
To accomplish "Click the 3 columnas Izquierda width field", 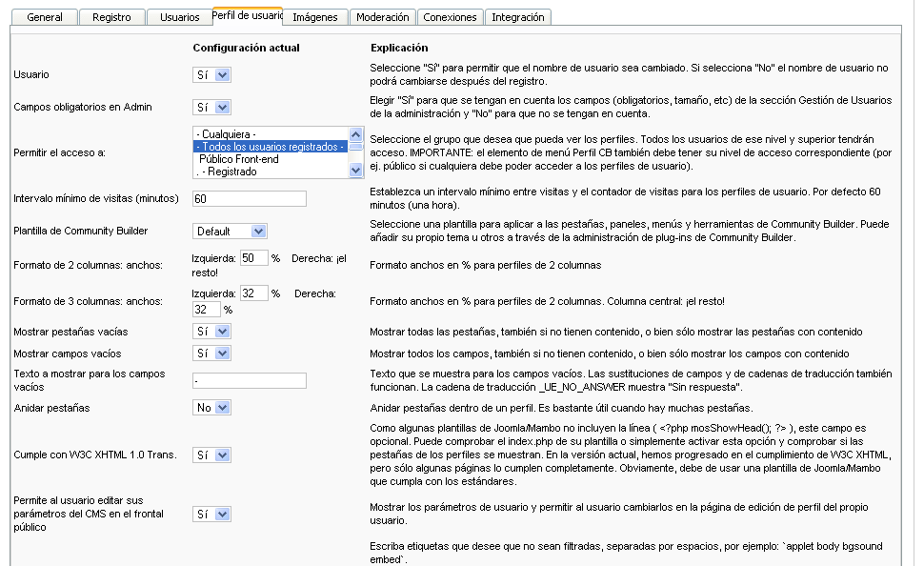I will click(254, 293).
